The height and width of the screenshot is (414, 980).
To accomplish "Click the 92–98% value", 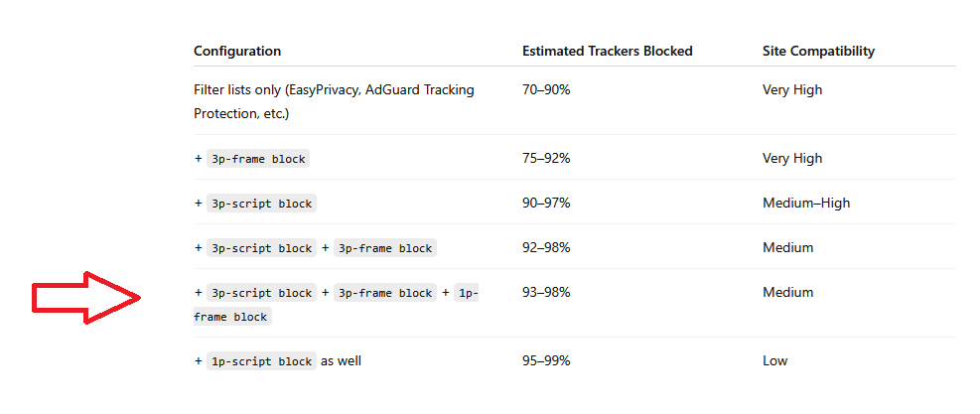I will 546,247.
